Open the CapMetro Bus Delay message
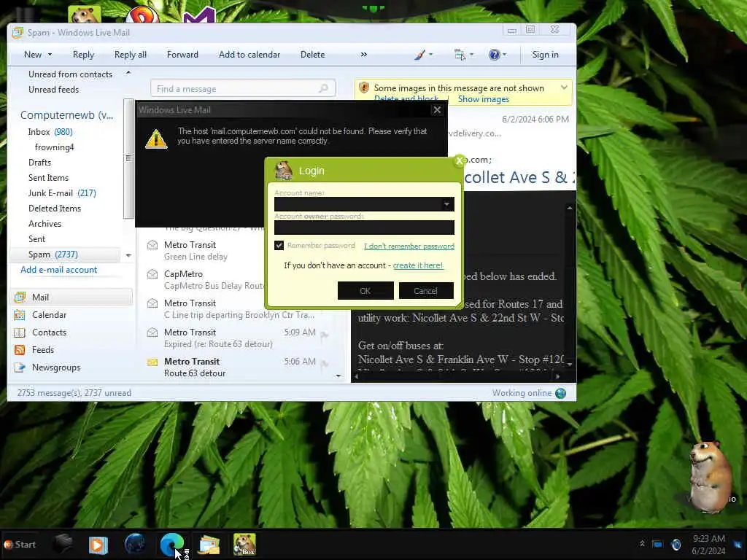747x560 pixels. (204, 280)
